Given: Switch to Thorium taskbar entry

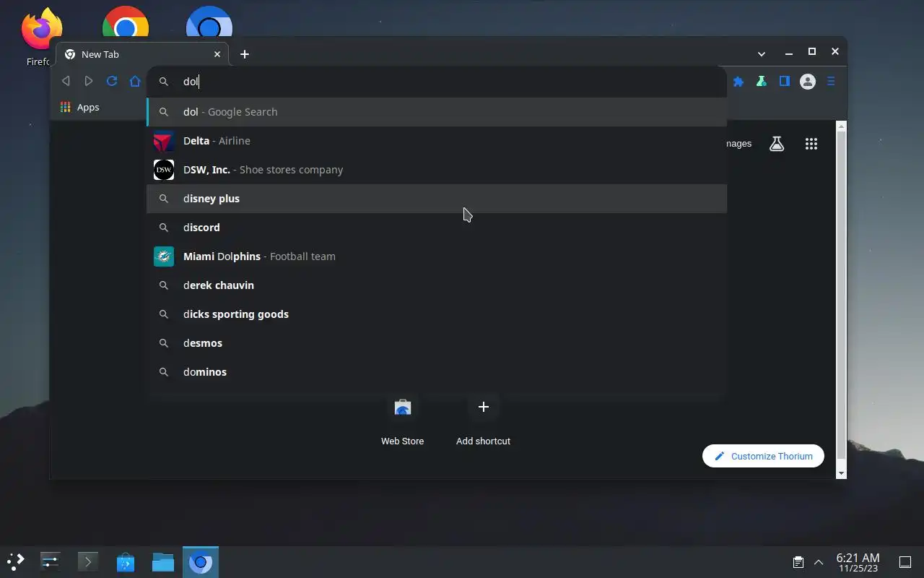Looking at the screenshot, I should click(200, 561).
